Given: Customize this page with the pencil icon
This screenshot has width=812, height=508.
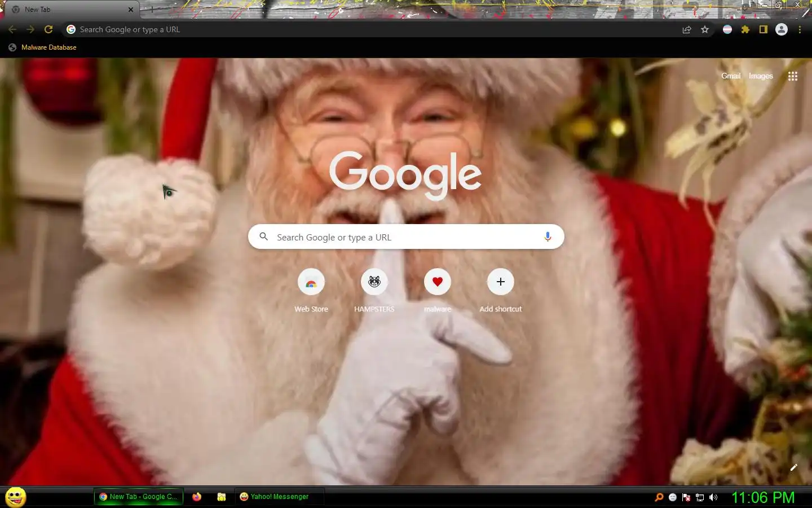Looking at the screenshot, I should [x=794, y=467].
